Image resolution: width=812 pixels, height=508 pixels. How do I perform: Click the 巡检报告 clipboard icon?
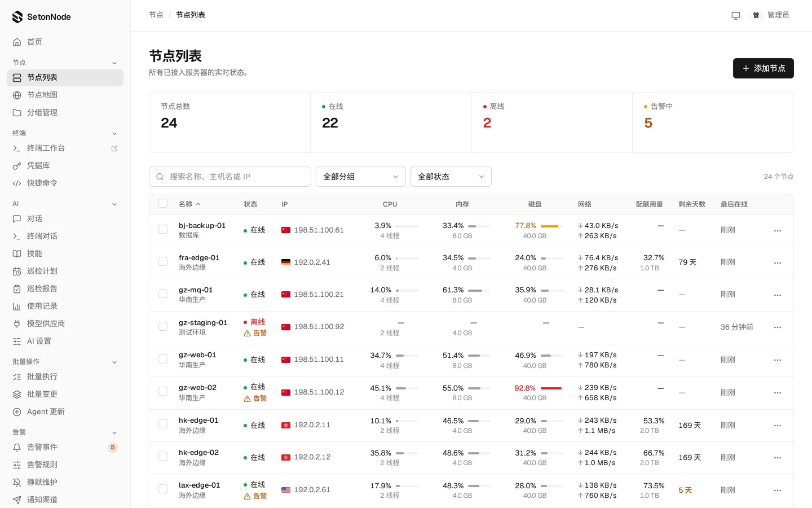tap(17, 289)
